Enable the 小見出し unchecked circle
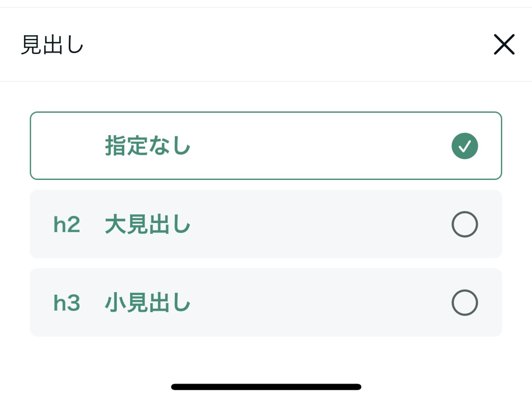Image resolution: width=532 pixels, height=400 pixels. tap(465, 302)
